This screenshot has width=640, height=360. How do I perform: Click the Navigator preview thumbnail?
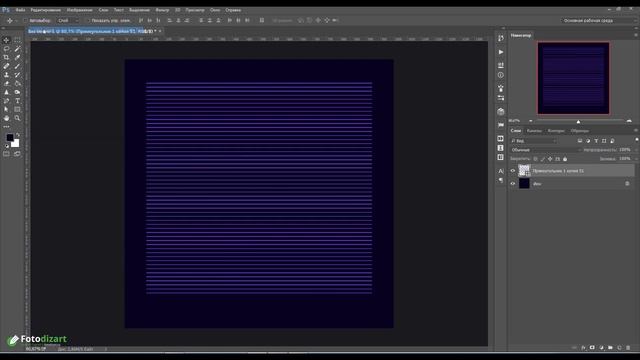(x=573, y=78)
